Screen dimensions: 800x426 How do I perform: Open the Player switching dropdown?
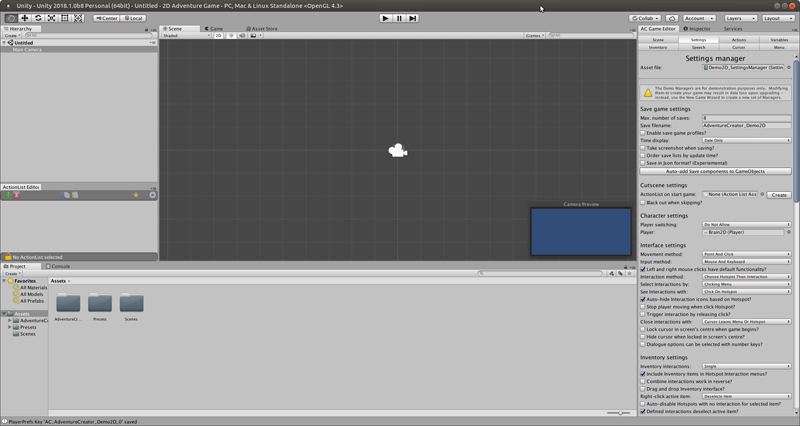[x=746, y=224]
